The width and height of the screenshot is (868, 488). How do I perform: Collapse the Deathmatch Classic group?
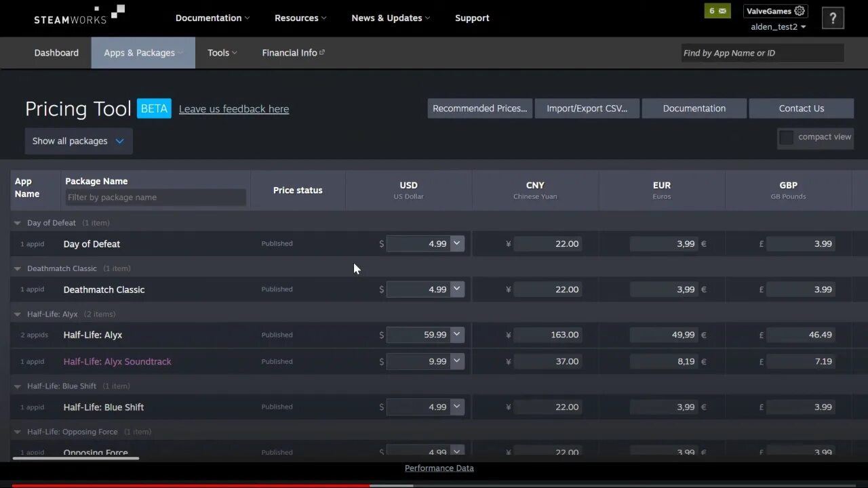(18, 268)
